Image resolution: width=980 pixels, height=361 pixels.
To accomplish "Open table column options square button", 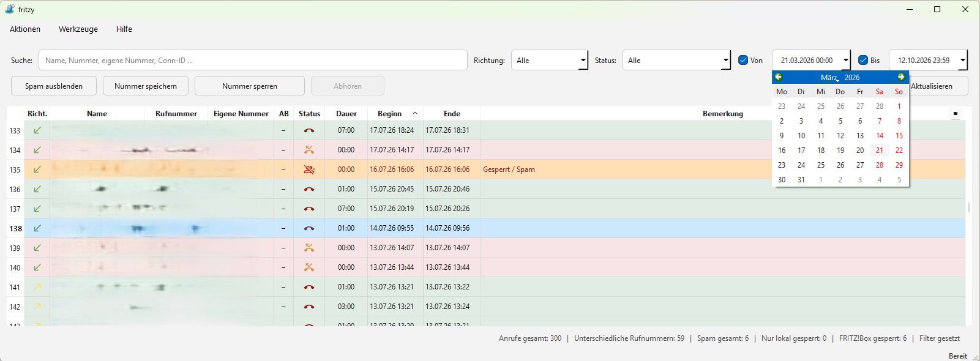I will [x=956, y=113].
